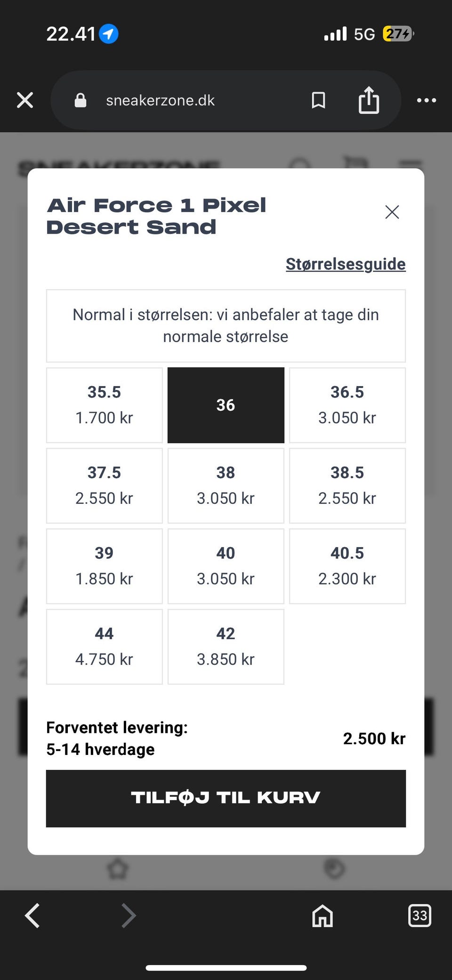Select size 35.5 for 1.700 kr
The image size is (452, 980).
click(x=104, y=405)
